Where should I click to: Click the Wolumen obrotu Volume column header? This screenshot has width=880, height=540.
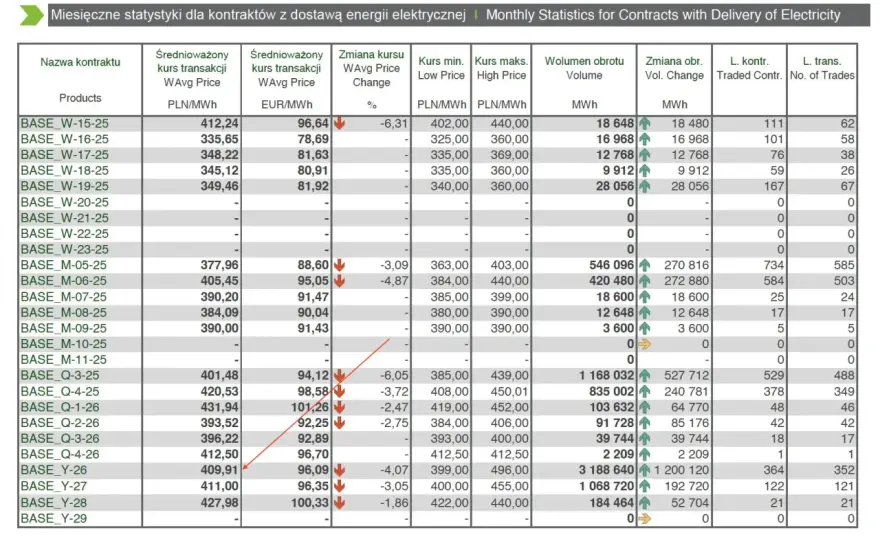click(x=584, y=68)
